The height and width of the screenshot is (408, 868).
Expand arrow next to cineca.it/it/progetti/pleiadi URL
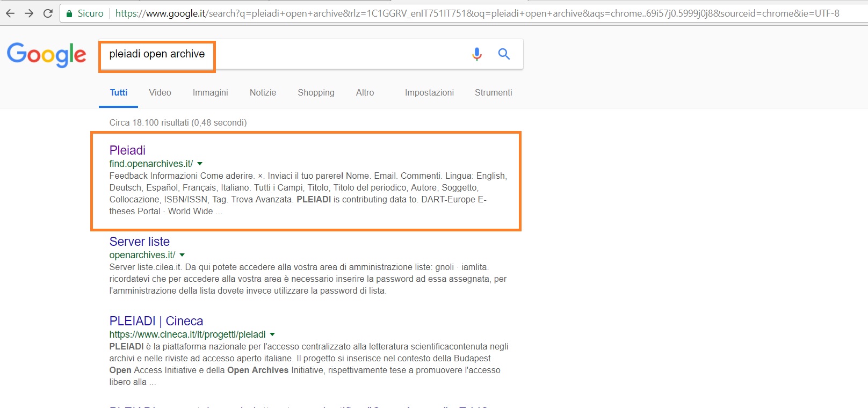(x=272, y=334)
